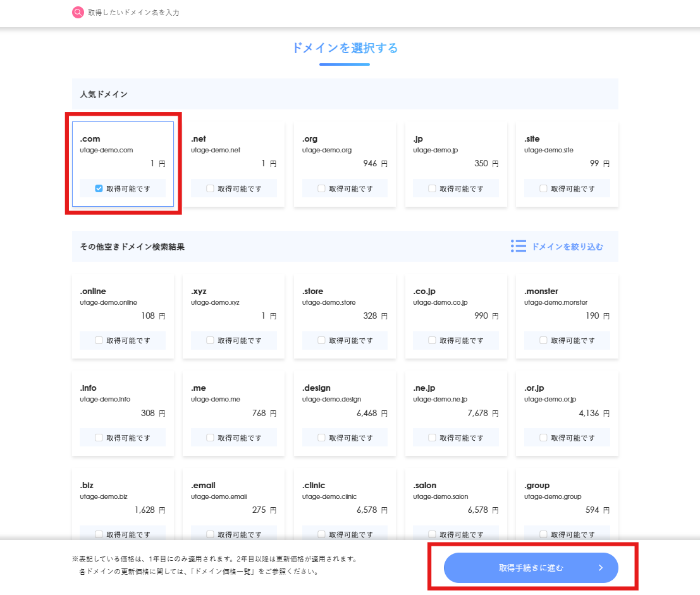Click the filter list icon beside ドメインを絞り込む

click(519, 246)
